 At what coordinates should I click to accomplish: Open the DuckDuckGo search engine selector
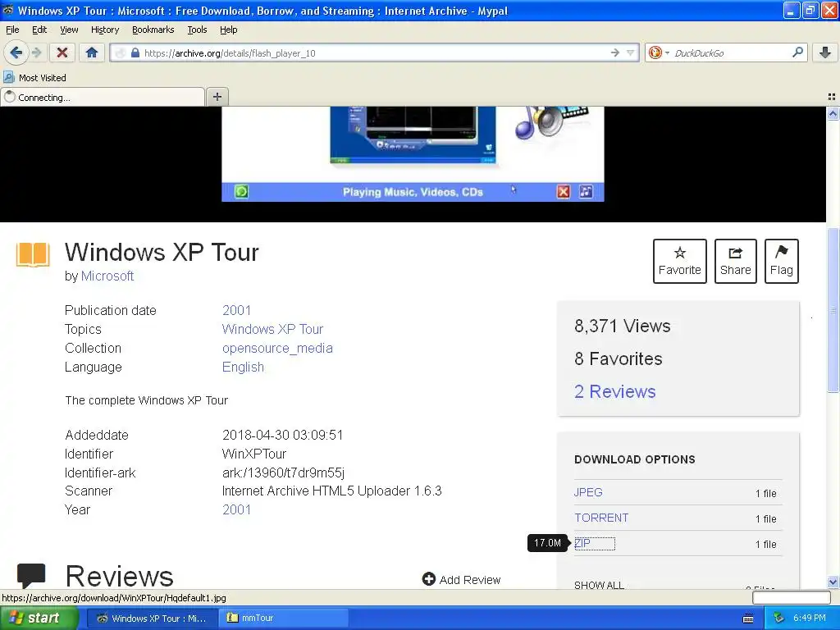pyautogui.click(x=659, y=52)
